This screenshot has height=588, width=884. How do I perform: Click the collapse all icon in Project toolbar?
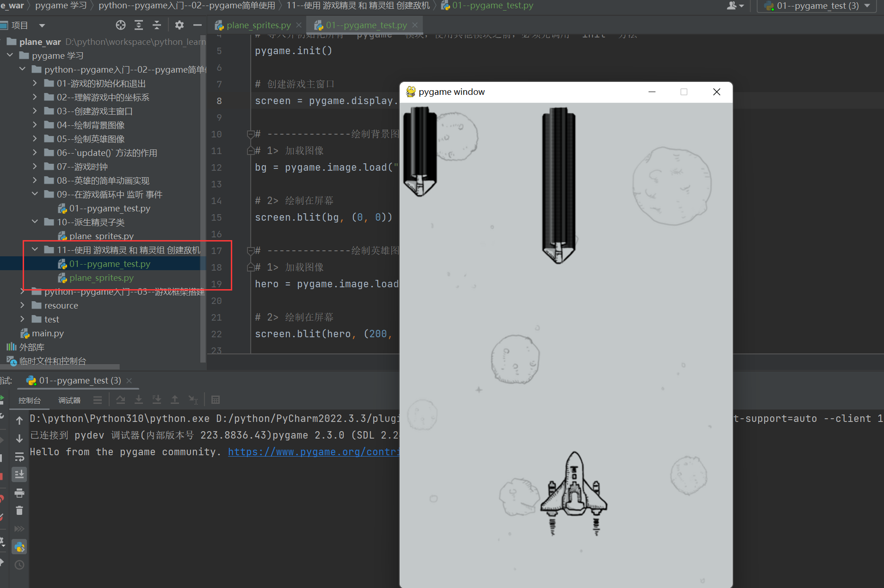[157, 25]
